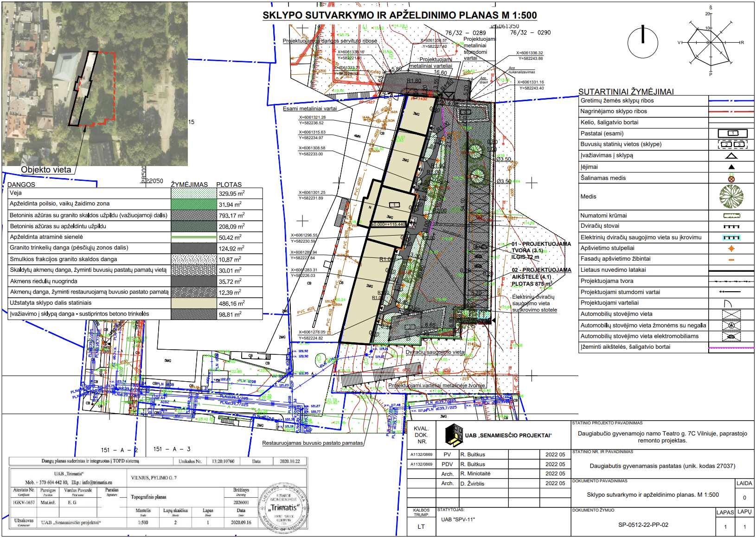
Task: Click the electric vehicle parking symbol
Action: [x=731, y=336]
